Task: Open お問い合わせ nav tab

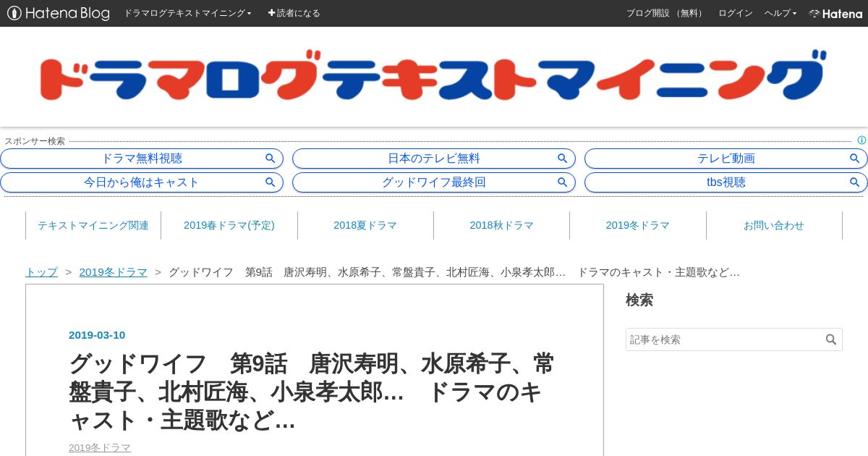Action: [x=774, y=225]
